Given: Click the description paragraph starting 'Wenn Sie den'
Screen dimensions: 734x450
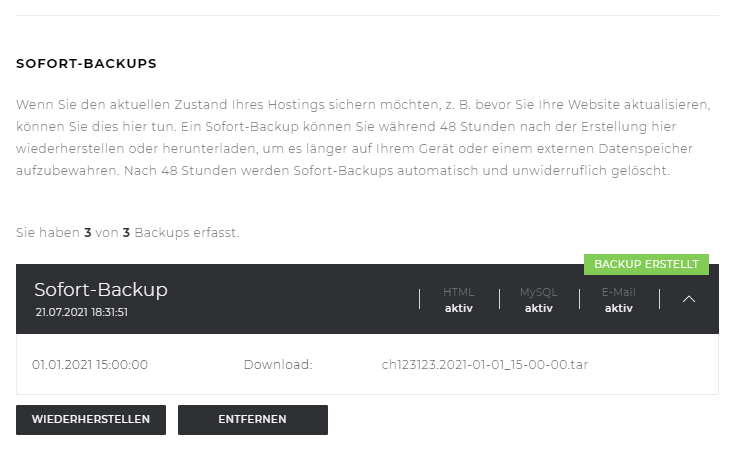Looking at the screenshot, I should tap(363, 137).
